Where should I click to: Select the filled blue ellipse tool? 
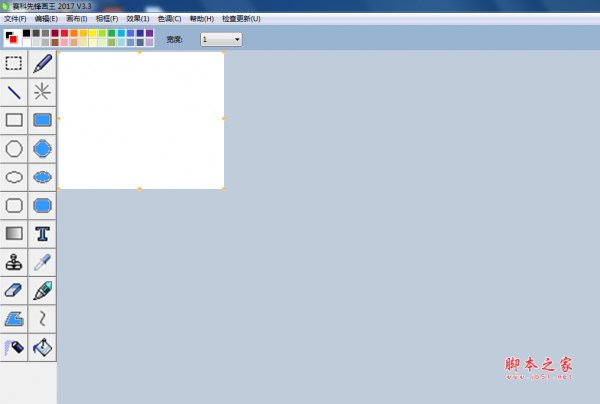pos(42,177)
